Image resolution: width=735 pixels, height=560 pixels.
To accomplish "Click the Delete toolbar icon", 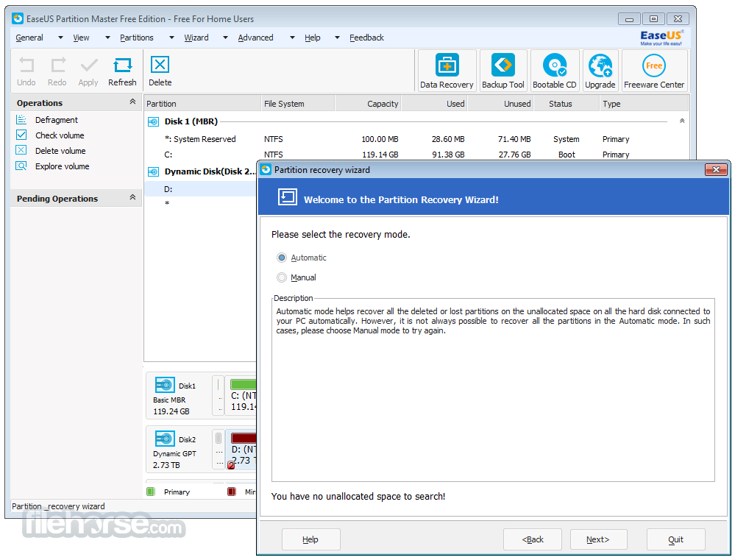I will click(160, 65).
